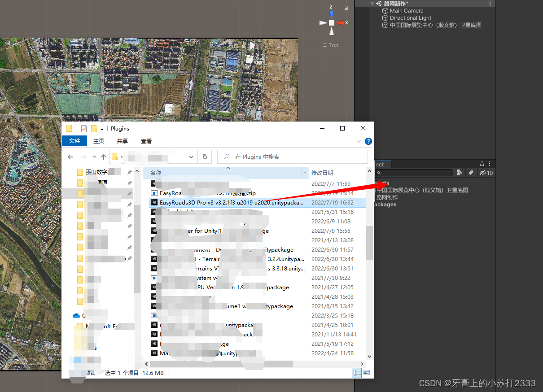Select Directional Light in the Hierarchy

pyautogui.click(x=411, y=18)
